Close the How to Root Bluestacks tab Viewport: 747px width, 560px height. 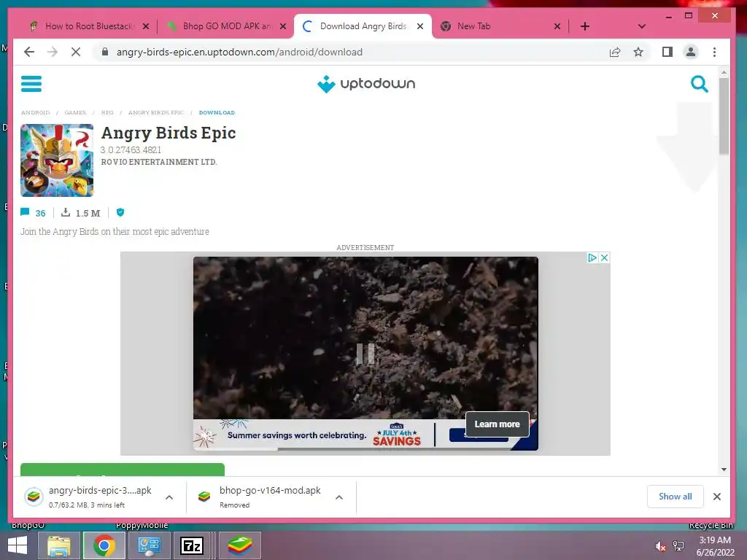coord(146,26)
